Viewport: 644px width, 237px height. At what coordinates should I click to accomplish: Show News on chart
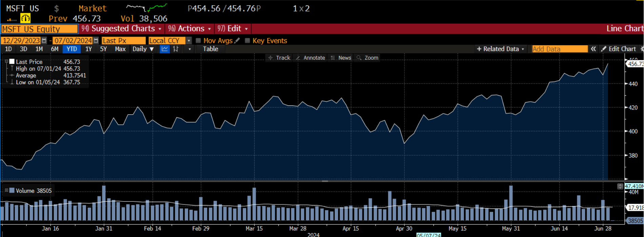[x=341, y=58]
